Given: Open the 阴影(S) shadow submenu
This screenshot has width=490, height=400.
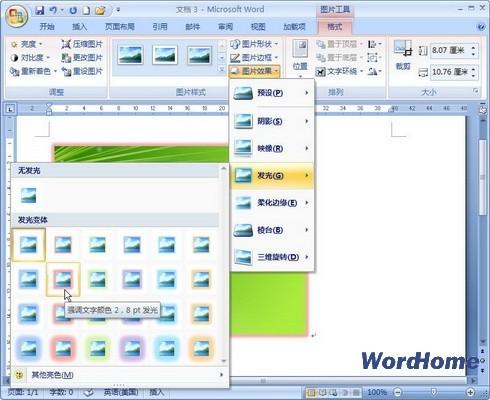Looking at the screenshot, I should (x=272, y=121).
